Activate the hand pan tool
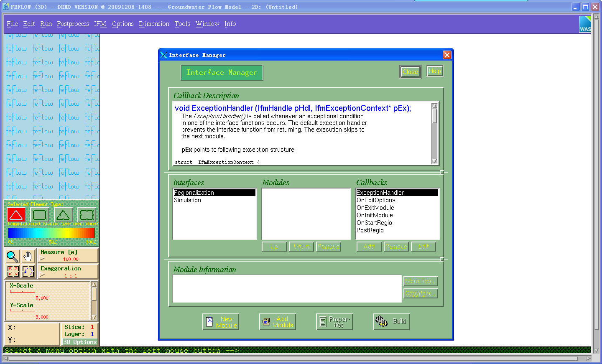The width and height of the screenshot is (602, 364). pos(28,256)
